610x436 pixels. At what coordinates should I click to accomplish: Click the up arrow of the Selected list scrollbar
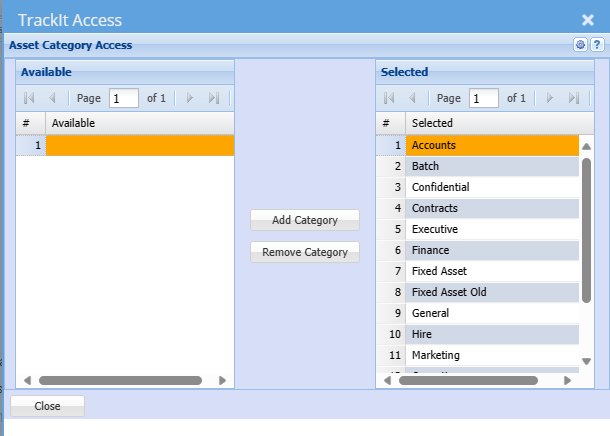pos(586,147)
